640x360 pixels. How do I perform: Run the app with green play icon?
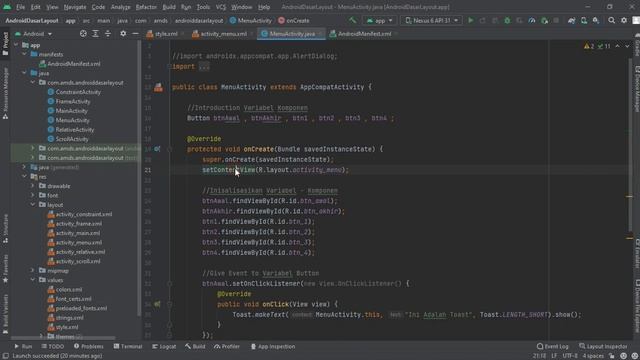(x=471, y=20)
